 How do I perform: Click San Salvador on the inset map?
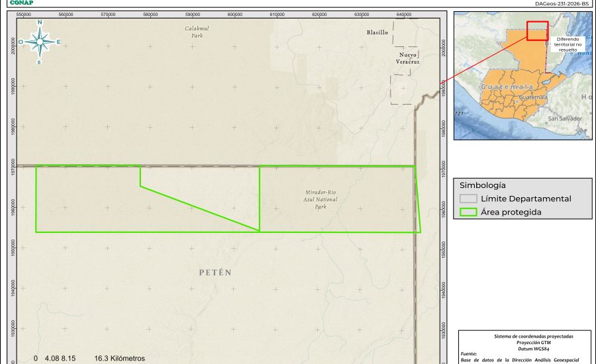564,118
